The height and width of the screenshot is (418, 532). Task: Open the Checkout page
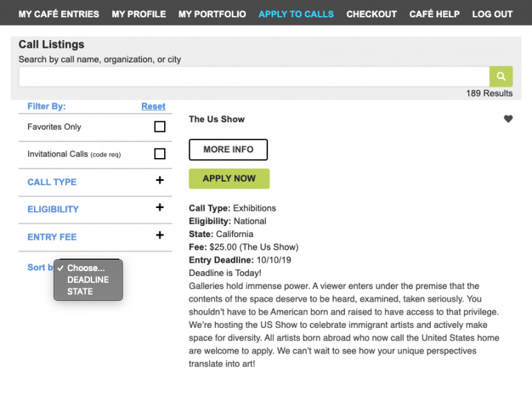click(371, 14)
